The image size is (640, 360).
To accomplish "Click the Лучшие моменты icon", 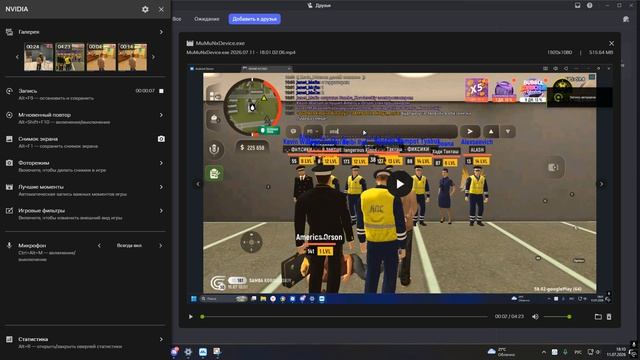I will pyautogui.click(x=9, y=187).
